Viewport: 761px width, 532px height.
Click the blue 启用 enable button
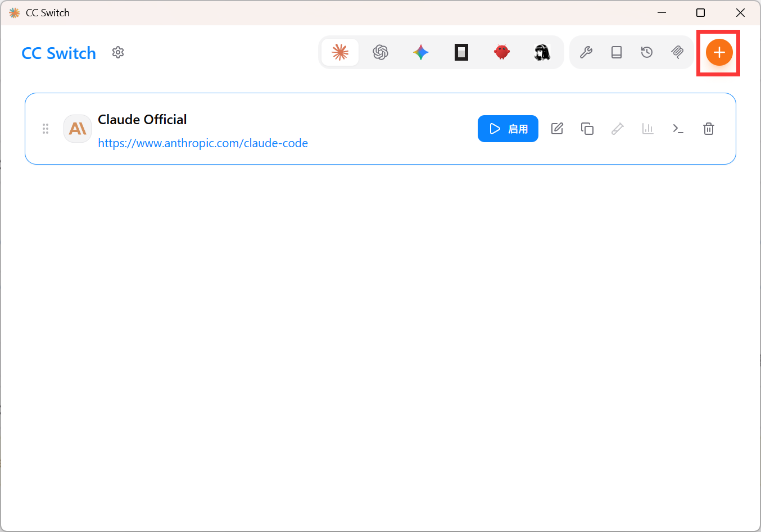coord(508,129)
